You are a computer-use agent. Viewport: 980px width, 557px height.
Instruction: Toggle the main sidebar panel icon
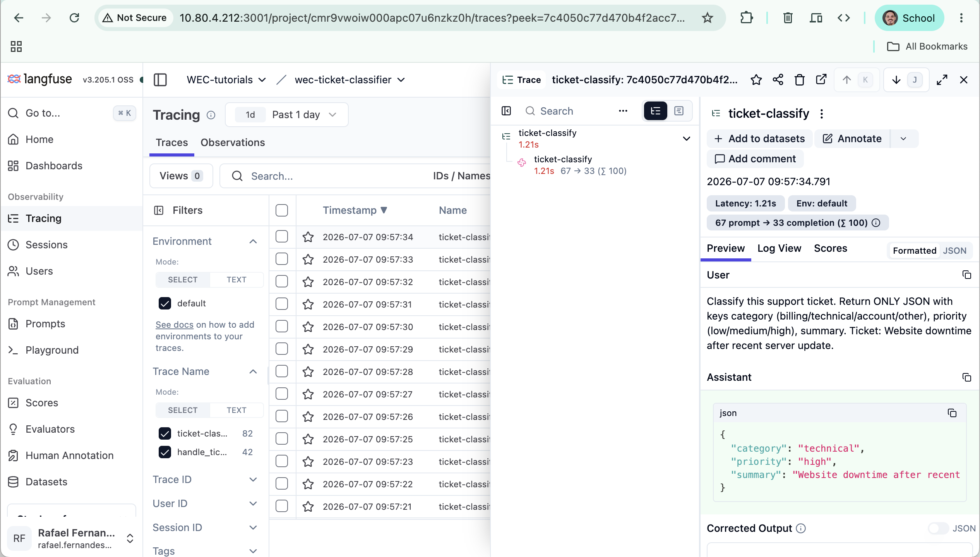pos(160,80)
